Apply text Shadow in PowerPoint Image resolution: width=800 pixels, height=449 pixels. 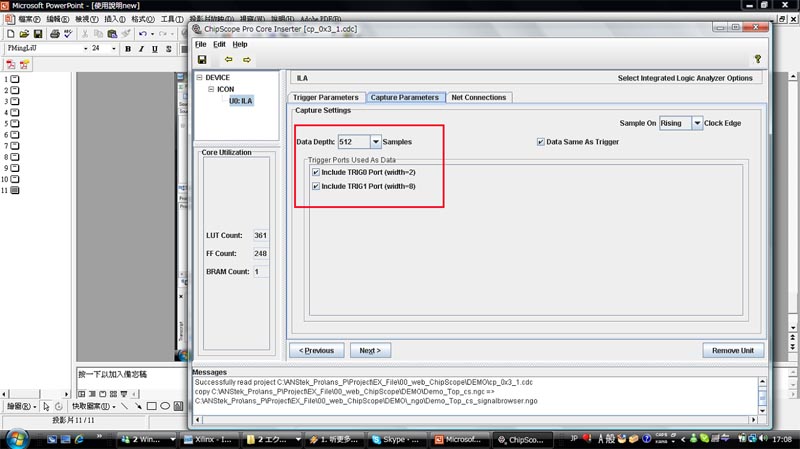point(168,49)
